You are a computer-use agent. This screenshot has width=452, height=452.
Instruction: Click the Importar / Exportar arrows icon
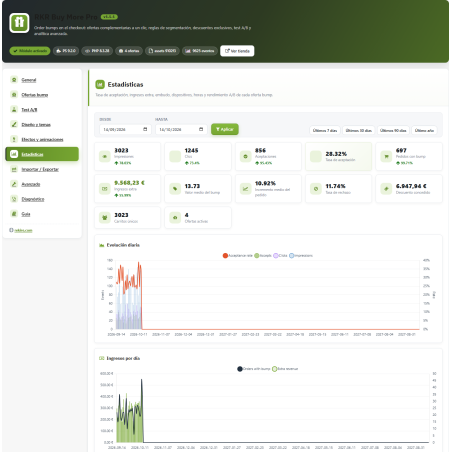click(x=14, y=169)
